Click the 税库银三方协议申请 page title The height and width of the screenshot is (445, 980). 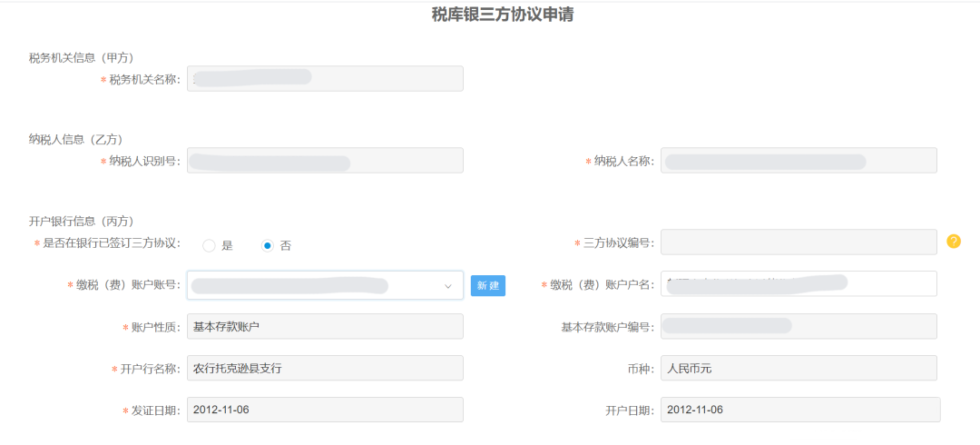pos(503,15)
